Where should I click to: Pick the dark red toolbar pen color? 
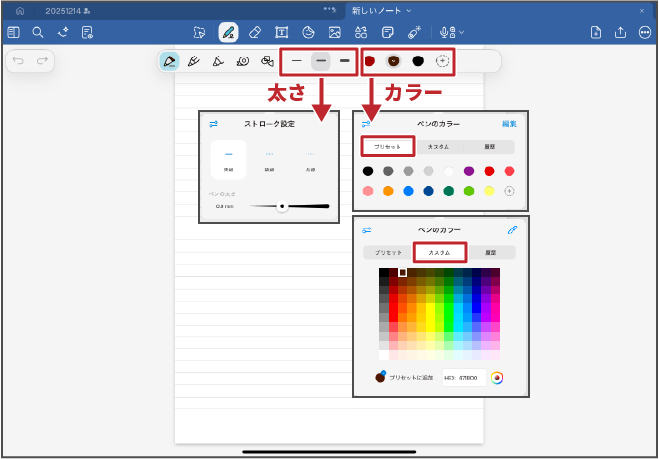tap(369, 61)
